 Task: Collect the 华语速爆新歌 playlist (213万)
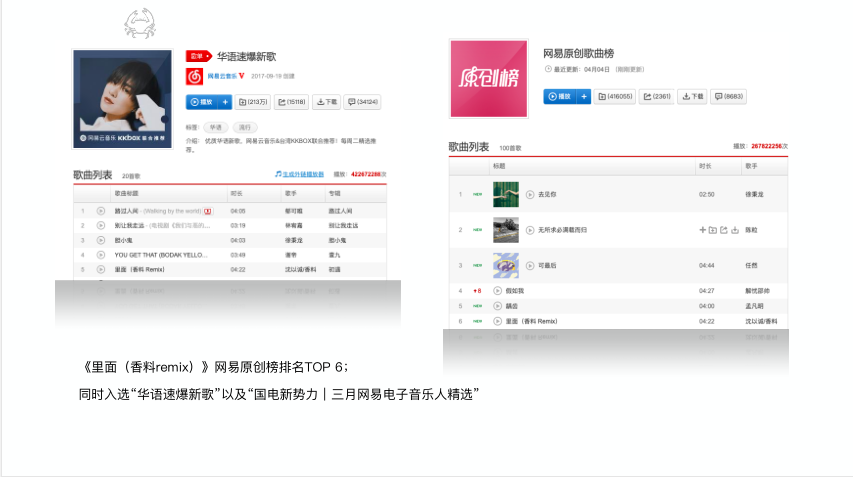tap(254, 102)
